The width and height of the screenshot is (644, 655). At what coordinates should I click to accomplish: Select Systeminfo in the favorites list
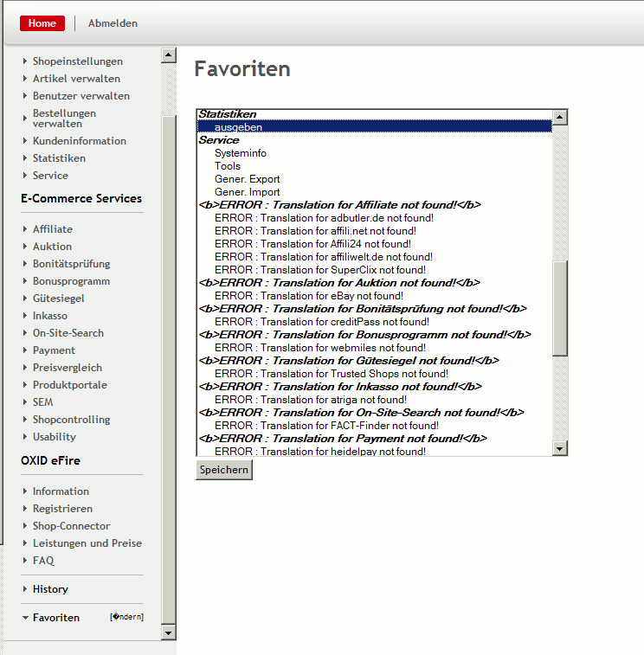[240, 153]
